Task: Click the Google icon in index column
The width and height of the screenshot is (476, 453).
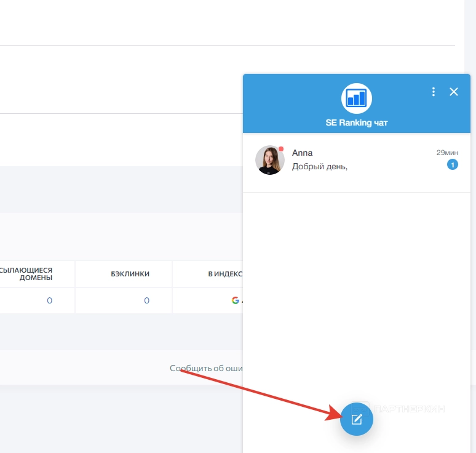Action: tap(236, 300)
